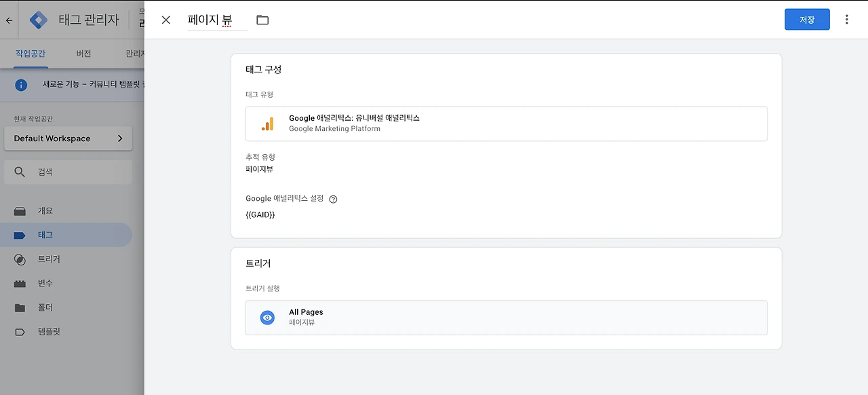
Task: Click the Default Workspace chevron arrow
Action: 120,138
